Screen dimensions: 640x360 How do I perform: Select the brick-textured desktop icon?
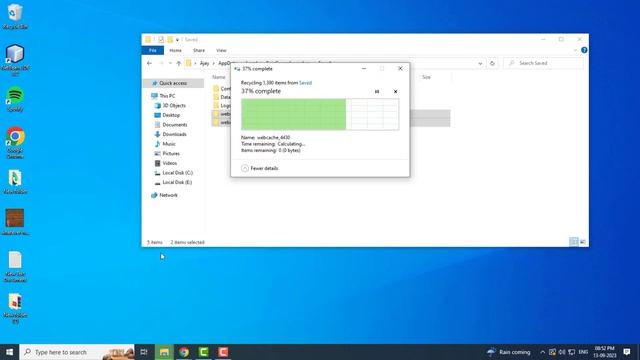(x=15, y=222)
